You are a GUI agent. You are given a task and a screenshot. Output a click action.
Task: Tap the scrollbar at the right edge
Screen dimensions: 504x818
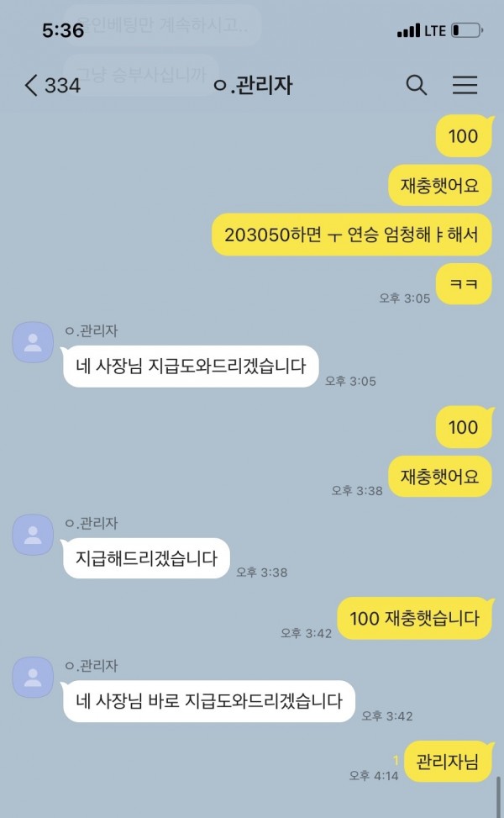click(499, 797)
